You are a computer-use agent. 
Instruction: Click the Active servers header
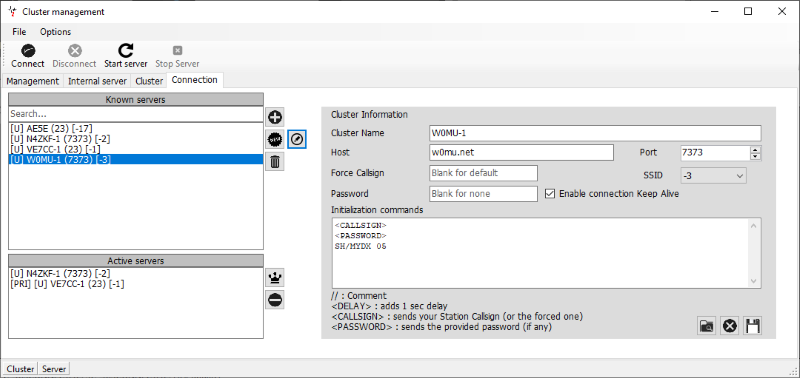pyautogui.click(x=136, y=261)
